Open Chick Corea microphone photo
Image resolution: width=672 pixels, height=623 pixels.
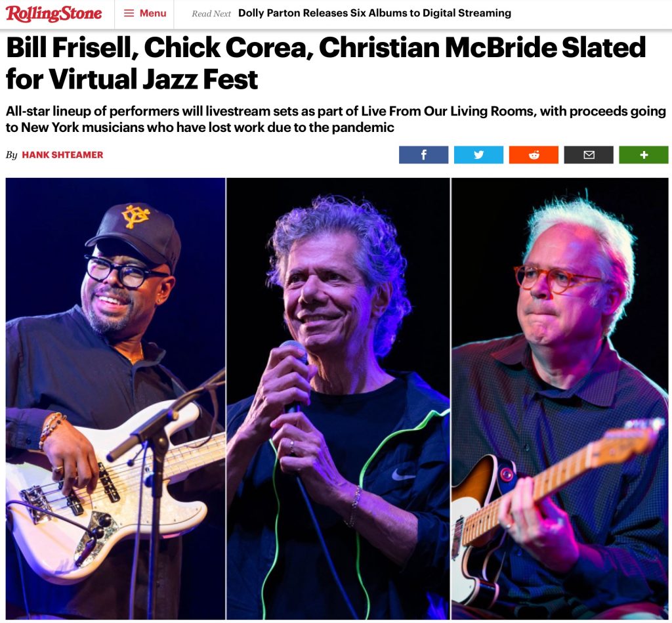pos(338,398)
